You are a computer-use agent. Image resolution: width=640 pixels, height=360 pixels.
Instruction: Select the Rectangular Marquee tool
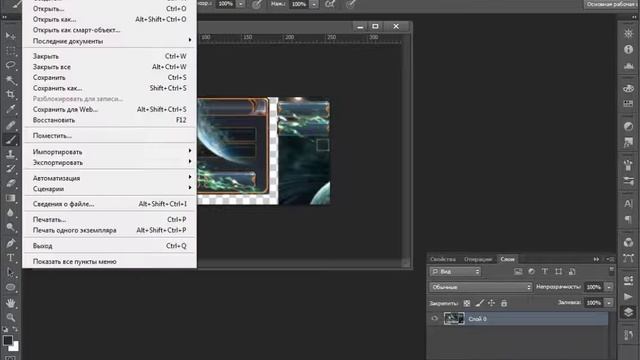(11, 51)
